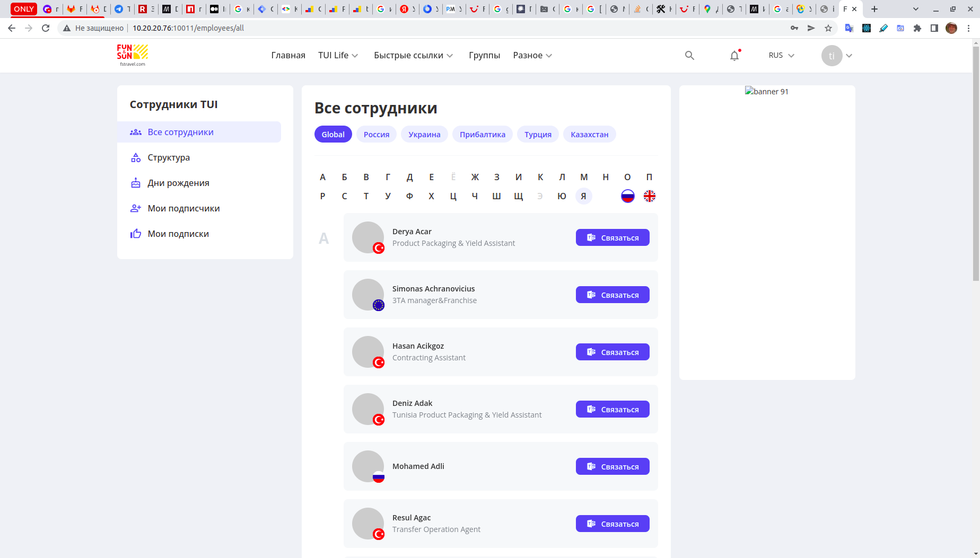980x558 pixels.
Task: Open the notifications bell
Action: 734,55
